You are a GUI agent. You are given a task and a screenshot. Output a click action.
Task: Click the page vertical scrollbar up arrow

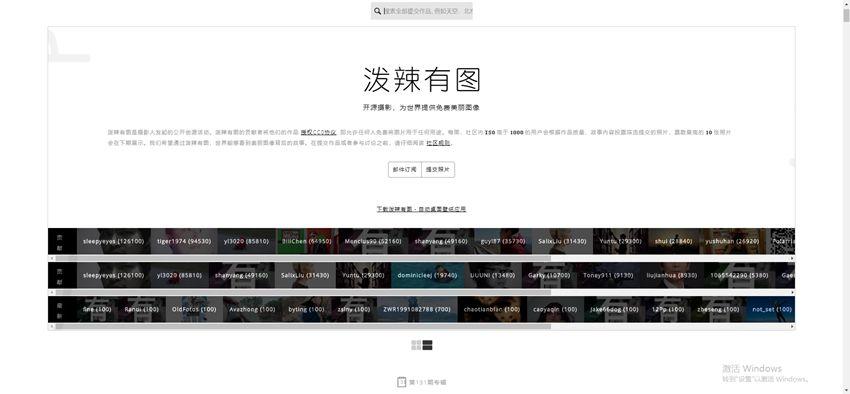click(x=846, y=3)
